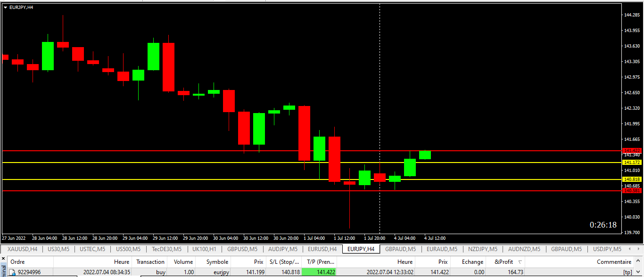Click the stop loss value 140.818 in orders row
The image size is (644, 277).
click(290, 272)
